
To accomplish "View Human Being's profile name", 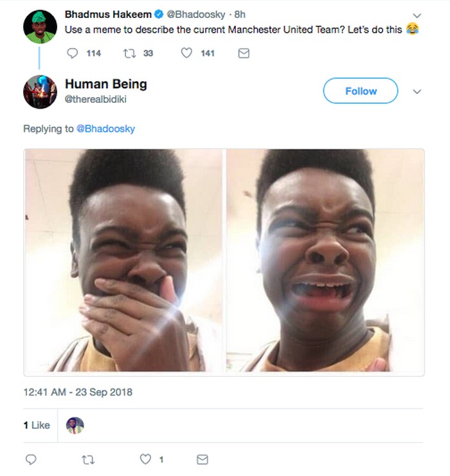I will tap(106, 84).
